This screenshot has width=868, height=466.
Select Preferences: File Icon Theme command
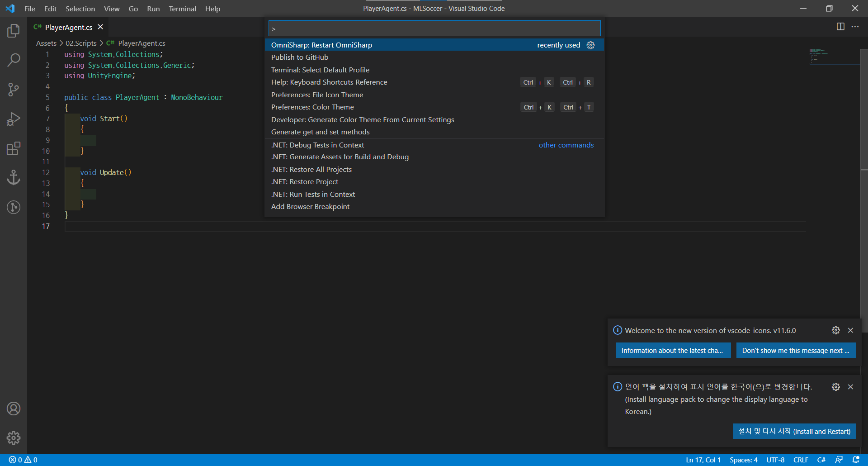(x=434, y=95)
